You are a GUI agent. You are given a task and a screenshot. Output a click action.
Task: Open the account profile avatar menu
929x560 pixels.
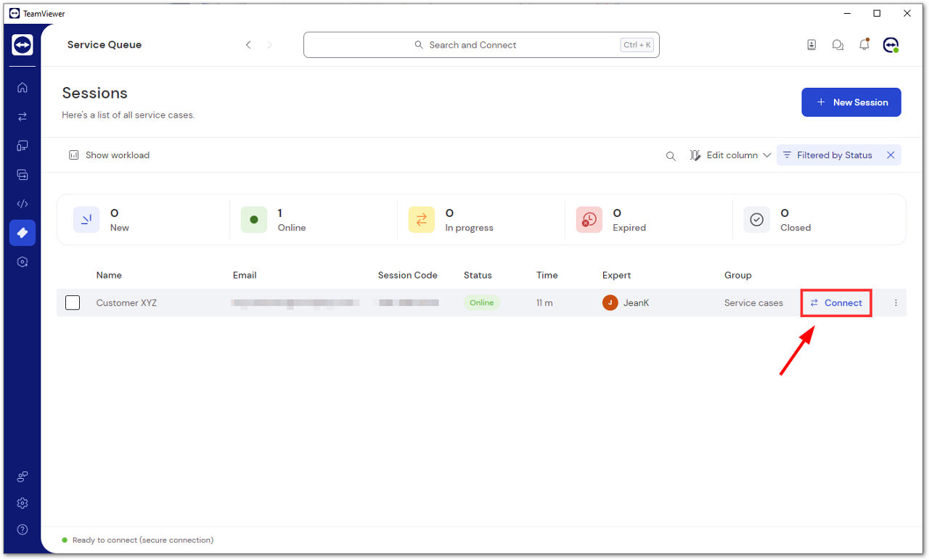pos(891,45)
